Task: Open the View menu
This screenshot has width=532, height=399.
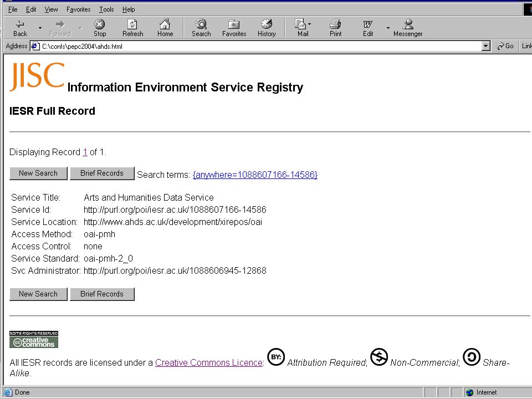Action: click(51, 9)
